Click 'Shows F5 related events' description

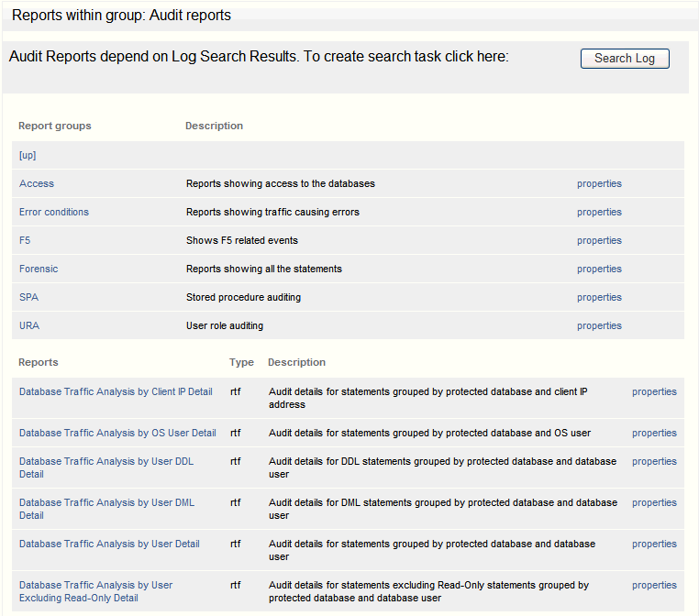(242, 240)
